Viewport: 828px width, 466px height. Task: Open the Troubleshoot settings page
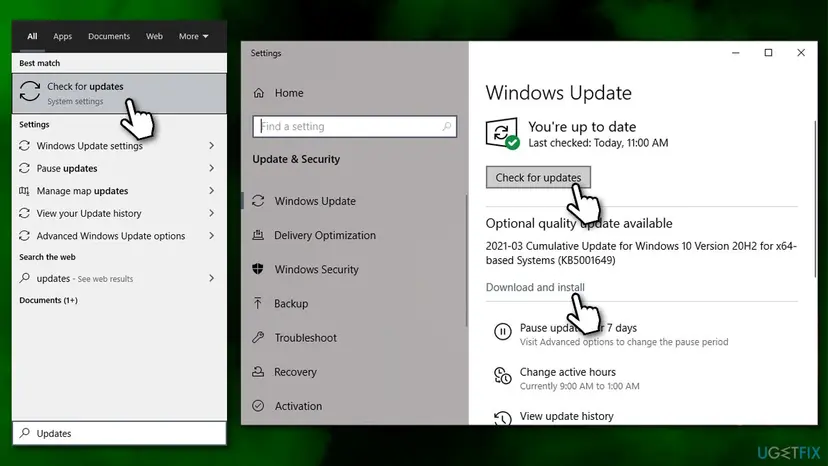[305, 338]
